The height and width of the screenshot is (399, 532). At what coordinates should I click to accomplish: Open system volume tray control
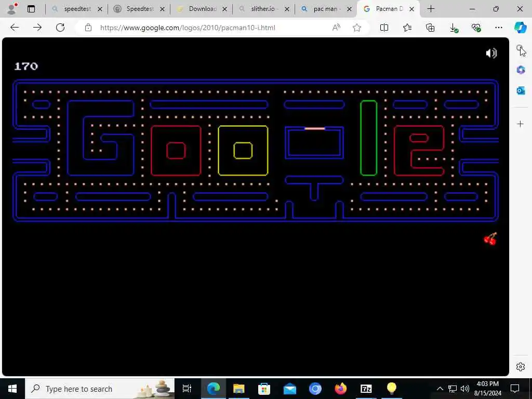[465, 389]
